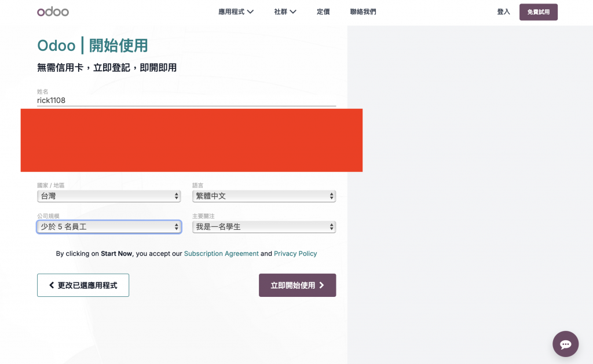Viewport: 593px width, 364px height.
Task: Click the Odoo logo in header
Action: click(53, 12)
